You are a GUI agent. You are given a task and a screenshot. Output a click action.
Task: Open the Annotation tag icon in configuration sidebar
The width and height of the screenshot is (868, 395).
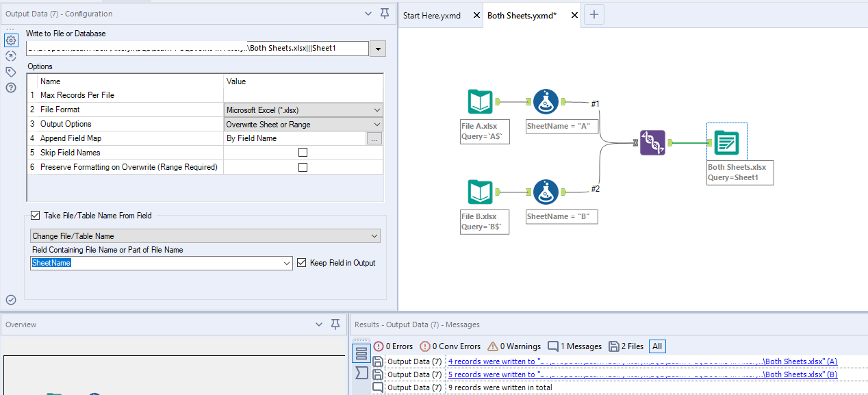[x=11, y=72]
